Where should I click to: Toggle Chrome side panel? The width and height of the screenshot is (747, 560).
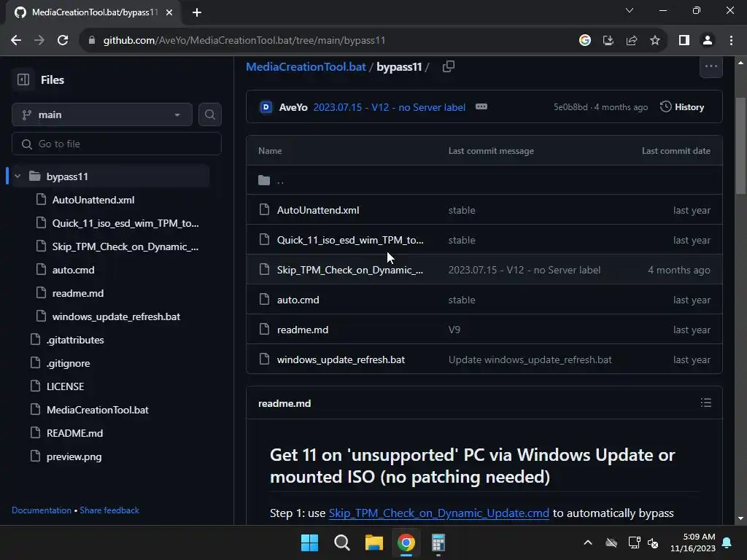684,41
